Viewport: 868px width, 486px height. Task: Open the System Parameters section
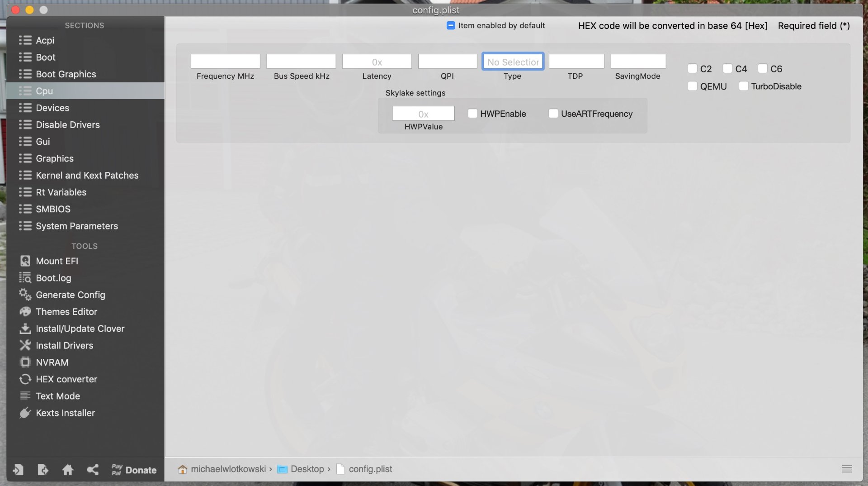[85, 226]
